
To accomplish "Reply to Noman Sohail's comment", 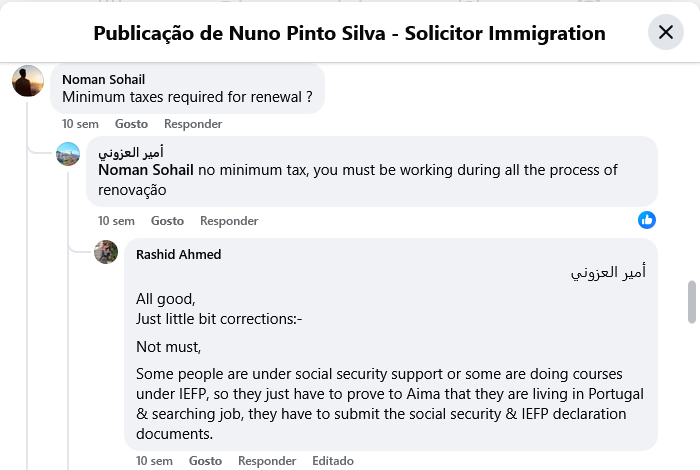I will click(x=193, y=124).
